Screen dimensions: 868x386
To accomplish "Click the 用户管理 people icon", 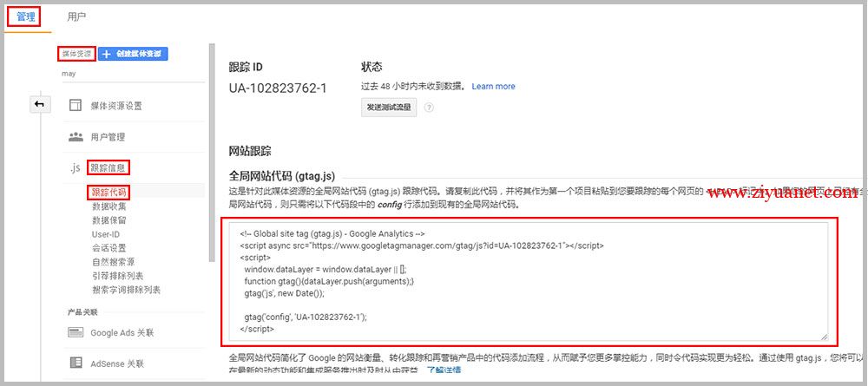I will 76,136.
